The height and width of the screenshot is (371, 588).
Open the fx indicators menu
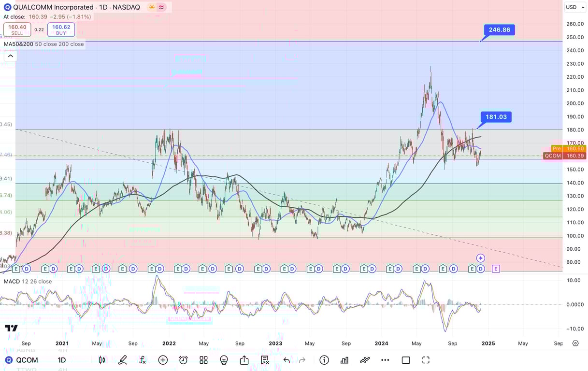(x=143, y=360)
